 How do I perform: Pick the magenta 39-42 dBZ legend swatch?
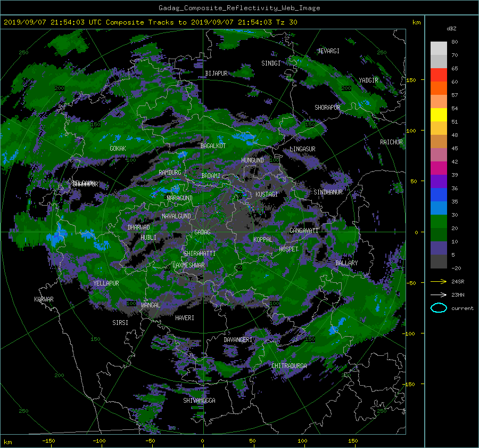439,168
